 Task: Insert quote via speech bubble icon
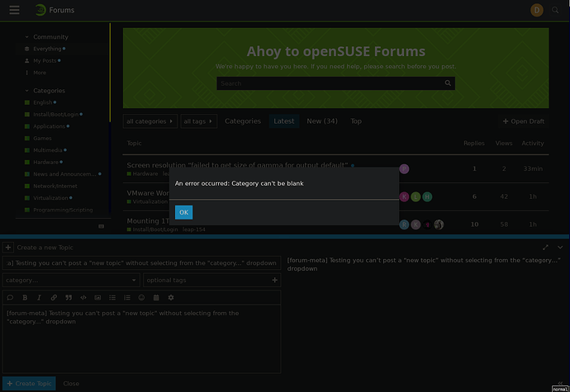click(10, 298)
